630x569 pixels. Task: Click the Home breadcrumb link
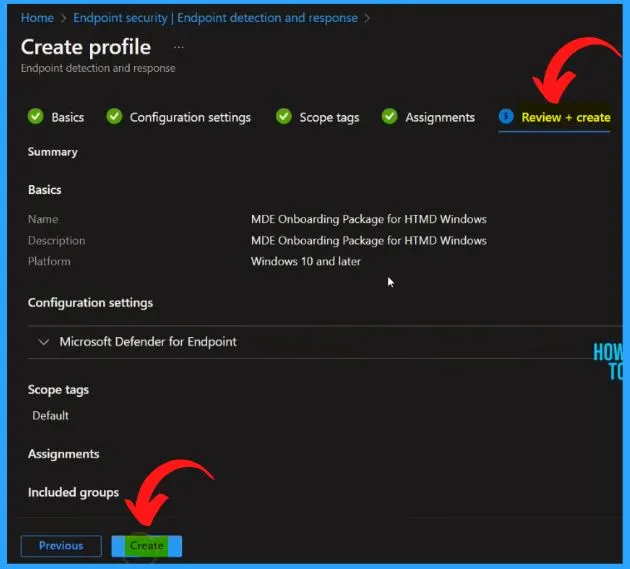[37, 18]
